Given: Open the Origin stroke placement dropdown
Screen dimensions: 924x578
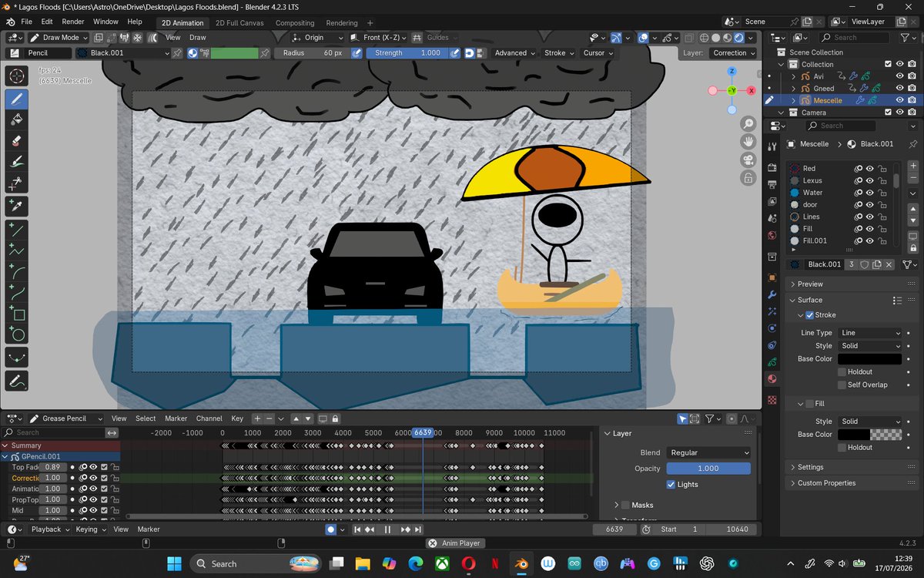Looking at the screenshot, I should tap(317, 37).
